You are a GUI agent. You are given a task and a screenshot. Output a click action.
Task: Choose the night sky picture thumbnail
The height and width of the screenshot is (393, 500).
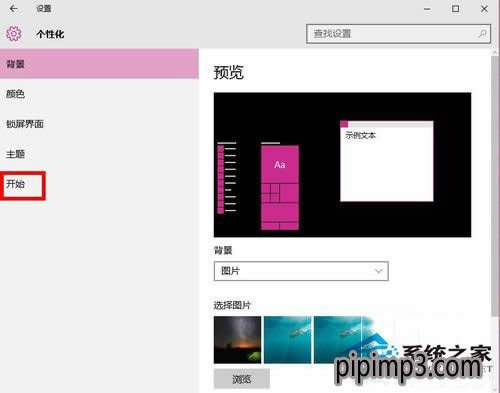click(x=237, y=340)
